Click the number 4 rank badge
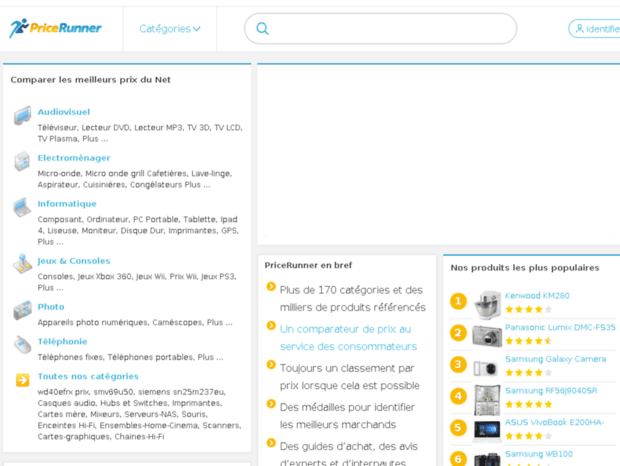Screen dimensions: 620x466 (458, 396)
